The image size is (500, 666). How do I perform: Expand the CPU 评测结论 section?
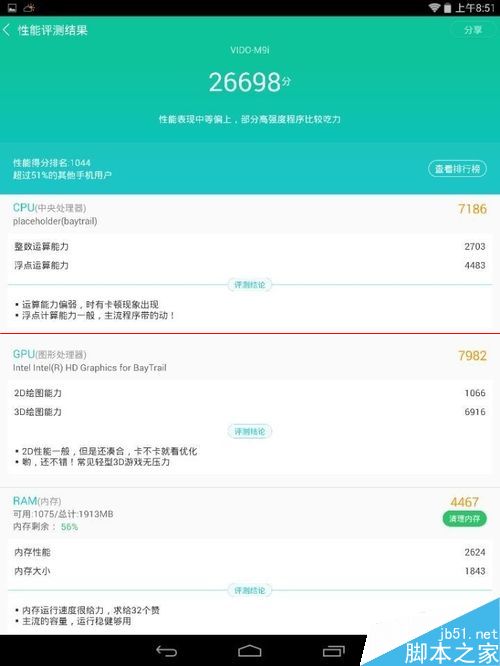coord(250,285)
